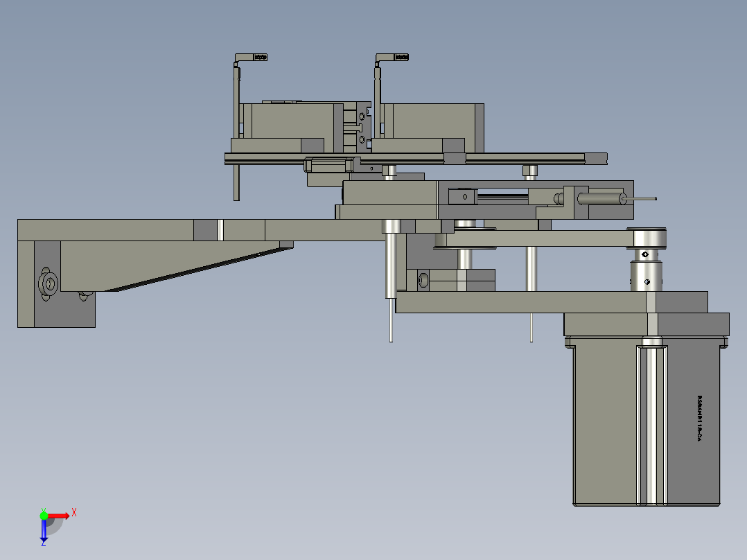Click the green Y axis dot of the triad
Screen dimensions: 747x560
(44, 516)
